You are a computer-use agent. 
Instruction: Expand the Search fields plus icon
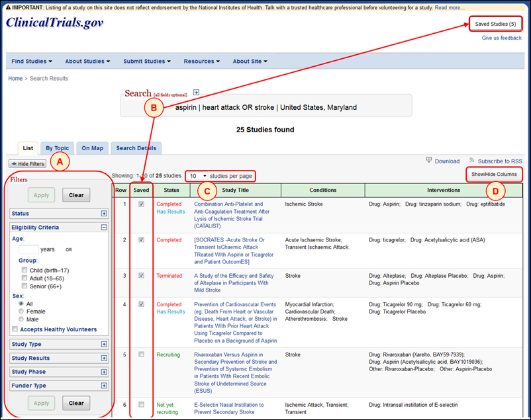tap(196, 93)
